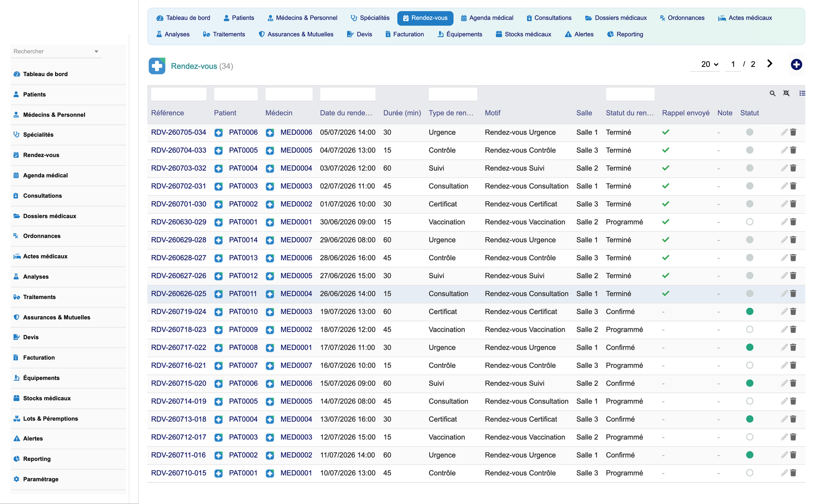
Task: Click the patient icon next to PAT0006 in first row
Action: click(218, 133)
